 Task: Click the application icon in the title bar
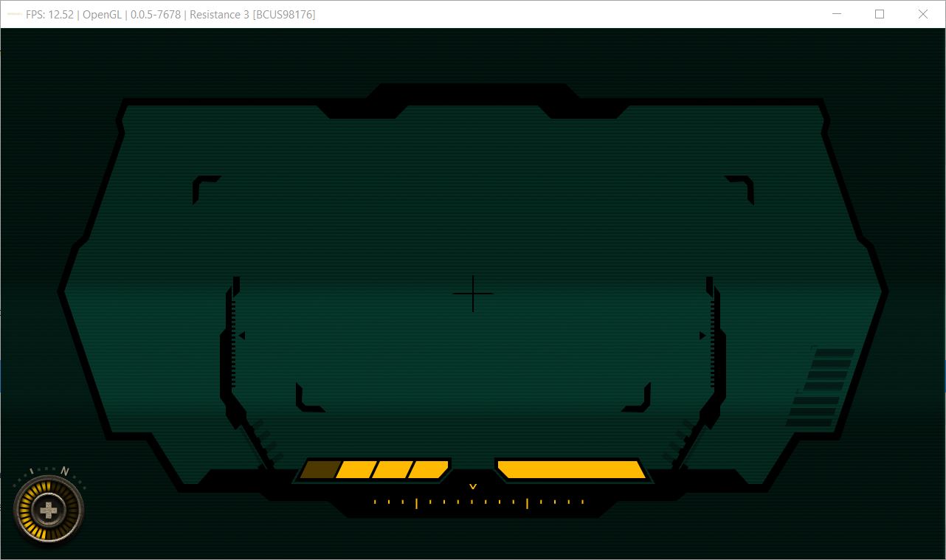click(x=13, y=14)
